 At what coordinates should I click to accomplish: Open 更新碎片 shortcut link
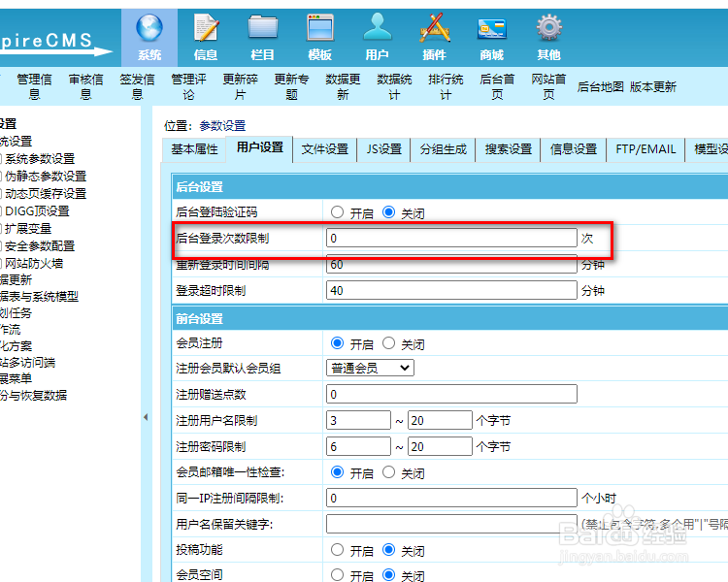240,86
